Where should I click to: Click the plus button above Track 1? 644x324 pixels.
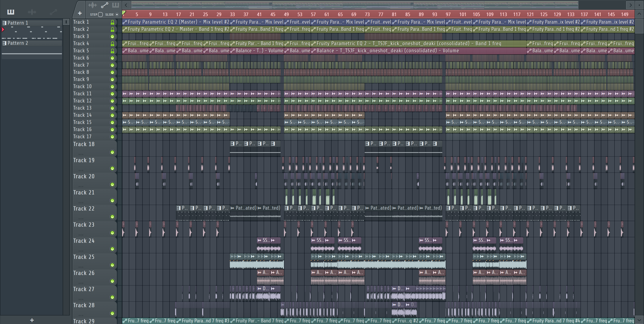coord(80,13)
